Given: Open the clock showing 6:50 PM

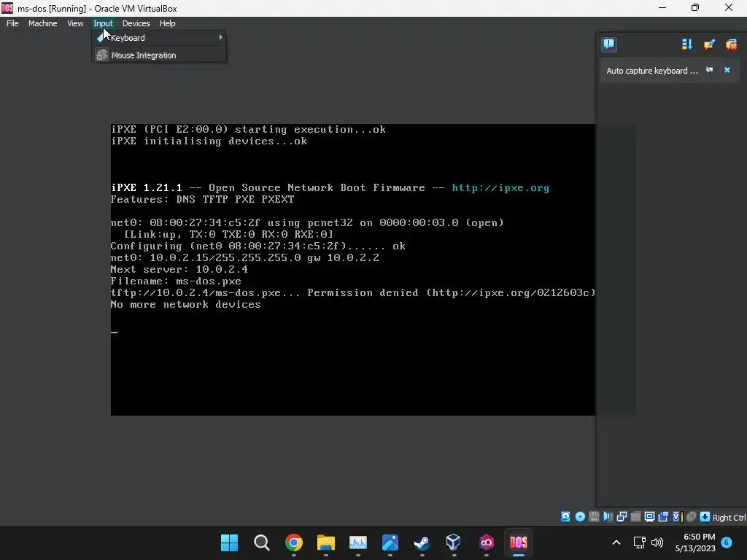Looking at the screenshot, I should [695, 542].
